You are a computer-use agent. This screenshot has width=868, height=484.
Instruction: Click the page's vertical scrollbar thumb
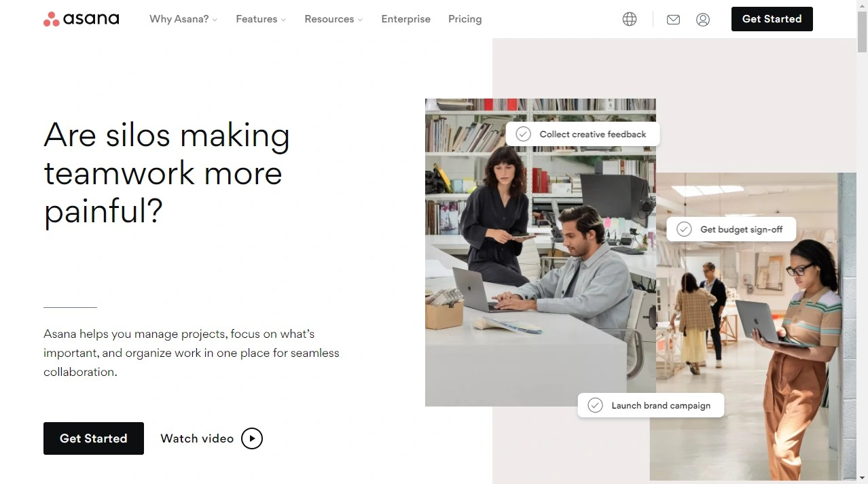point(862,31)
